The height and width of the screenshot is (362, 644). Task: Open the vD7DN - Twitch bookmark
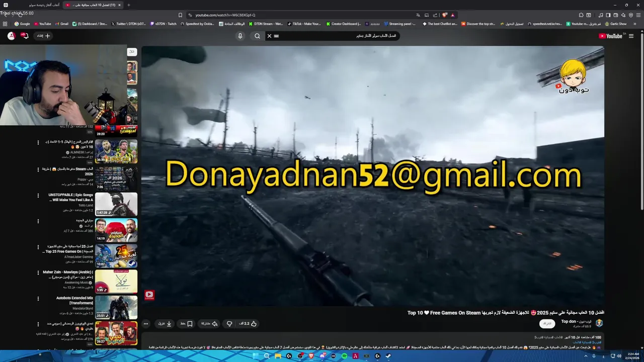[x=163, y=24]
